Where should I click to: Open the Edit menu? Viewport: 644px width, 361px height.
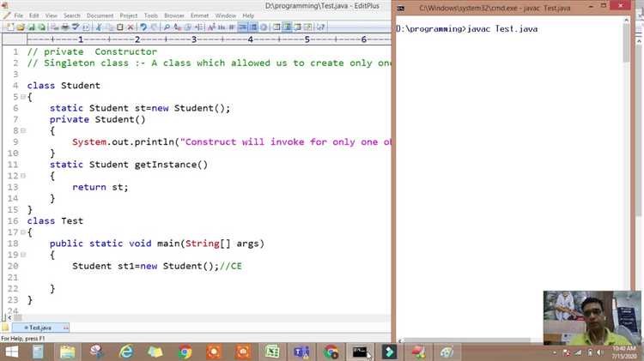tap(34, 15)
